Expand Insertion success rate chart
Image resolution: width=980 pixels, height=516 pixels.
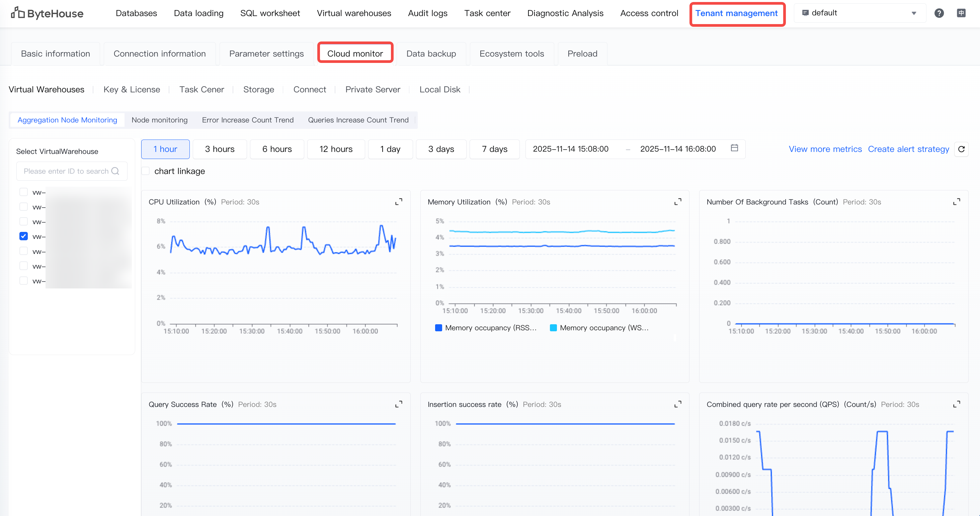(677, 404)
